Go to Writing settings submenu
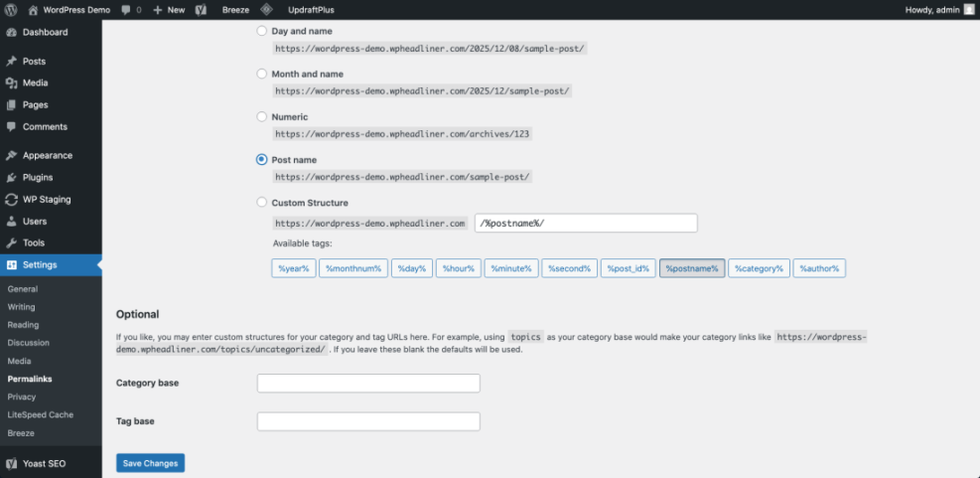This screenshot has width=980, height=478. point(21,307)
